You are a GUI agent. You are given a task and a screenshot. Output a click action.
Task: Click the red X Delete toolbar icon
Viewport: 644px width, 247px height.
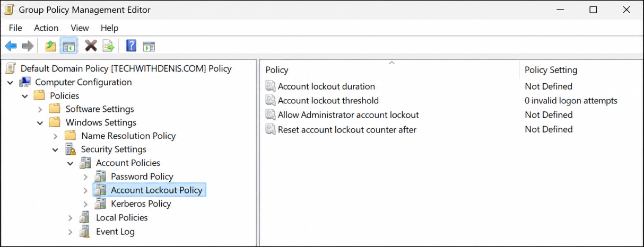pyautogui.click(x=91, y=46)
